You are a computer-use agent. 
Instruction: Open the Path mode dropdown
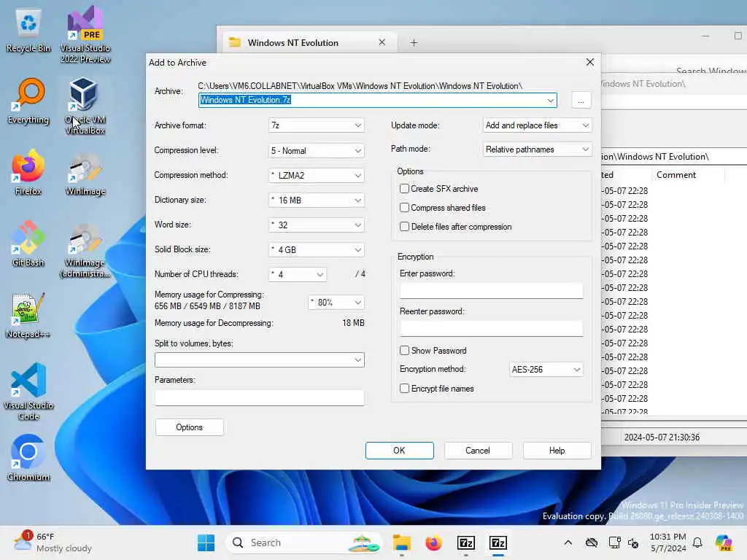pos(538,149)
